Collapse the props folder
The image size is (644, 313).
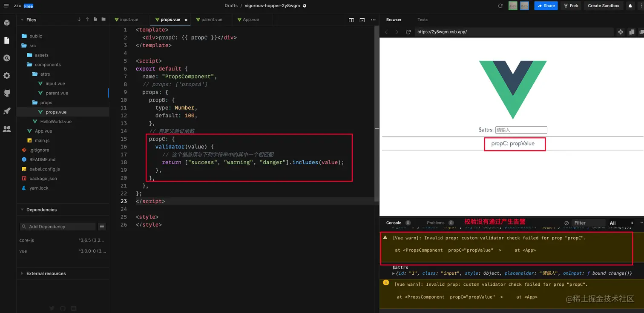click(43, 102)
